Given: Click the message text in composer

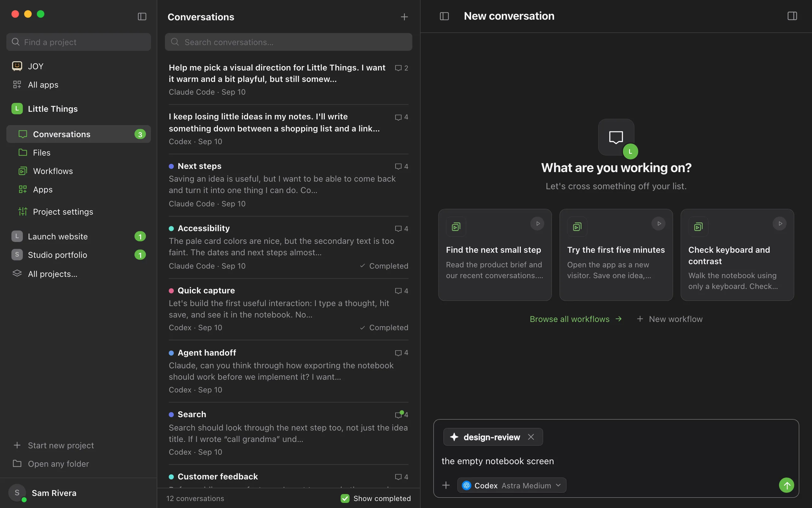Looking at the screenshot, I should 498,461.
